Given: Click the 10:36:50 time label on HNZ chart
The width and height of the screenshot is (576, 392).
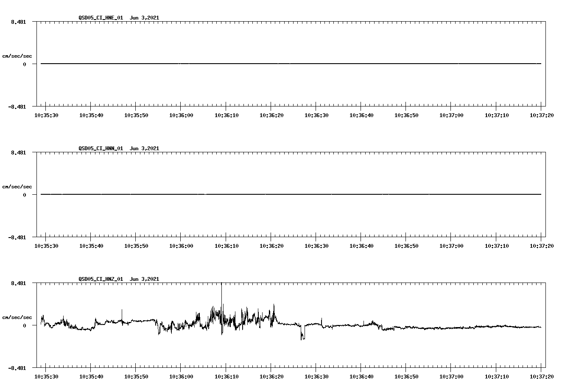Looking at the screenshot, I should click(406, 376).
